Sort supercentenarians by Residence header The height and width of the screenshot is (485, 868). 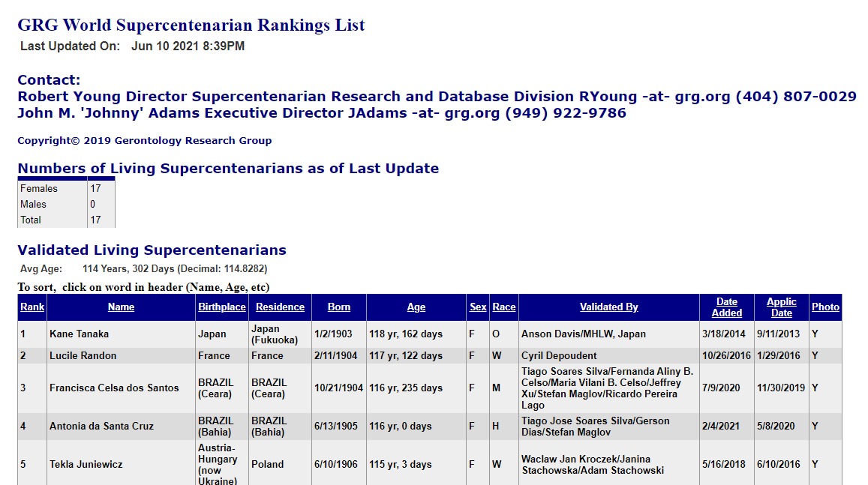click(x=280, y=307)
